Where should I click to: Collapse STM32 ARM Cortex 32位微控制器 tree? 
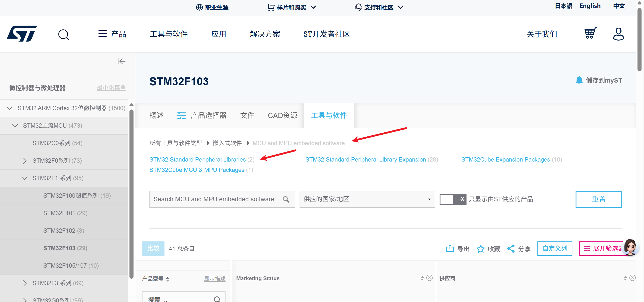[9, 108]
